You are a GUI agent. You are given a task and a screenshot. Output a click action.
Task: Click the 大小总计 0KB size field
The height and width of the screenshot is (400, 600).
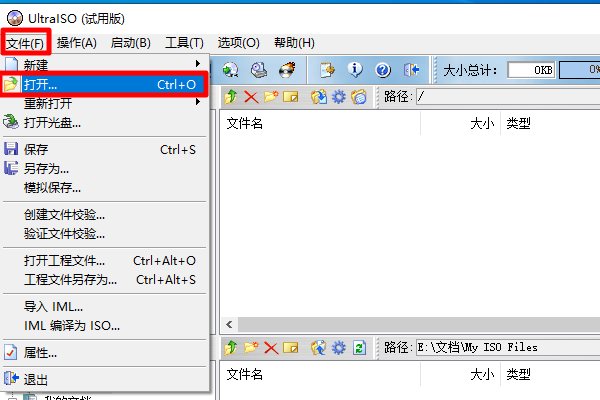click(x=531, y=70)
